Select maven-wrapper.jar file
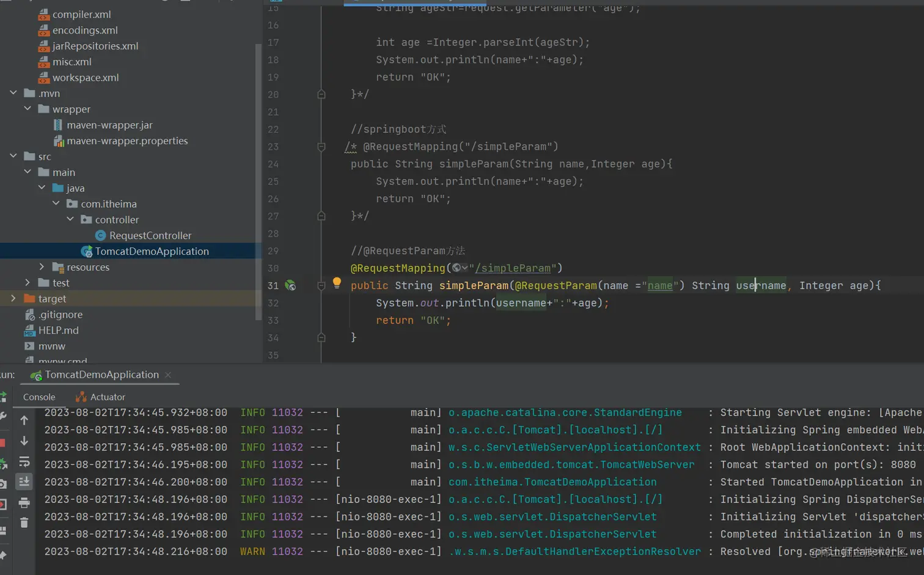 click(110, 125)
